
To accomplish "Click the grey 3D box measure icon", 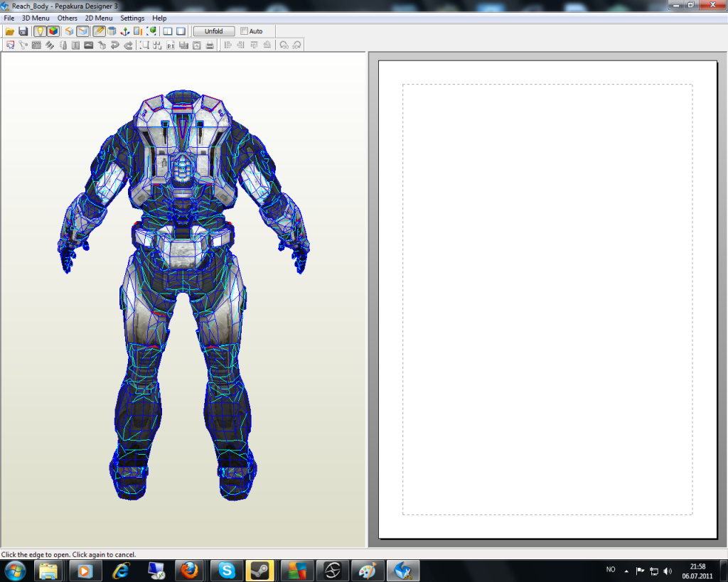I will (x=102, y=45).
